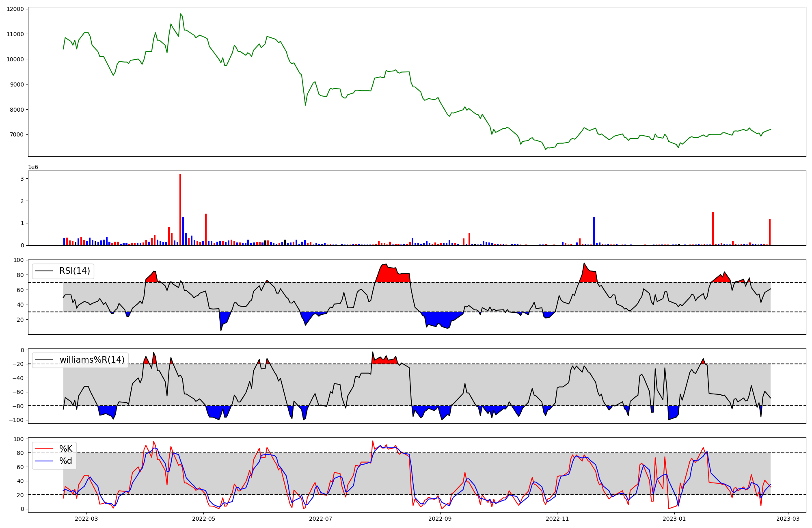Select the 2023-01 date axis label
This screenshot has height=528, width=812.
(x=674, y=519)
